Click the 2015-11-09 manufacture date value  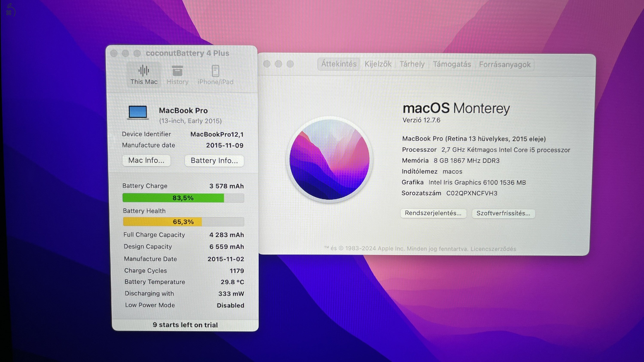click(225, 145)
